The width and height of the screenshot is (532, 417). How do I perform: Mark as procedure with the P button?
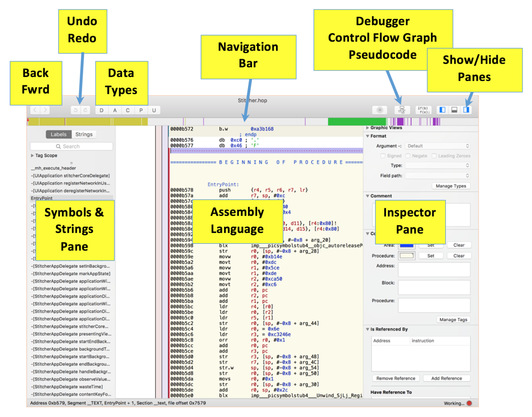[141, 110]
